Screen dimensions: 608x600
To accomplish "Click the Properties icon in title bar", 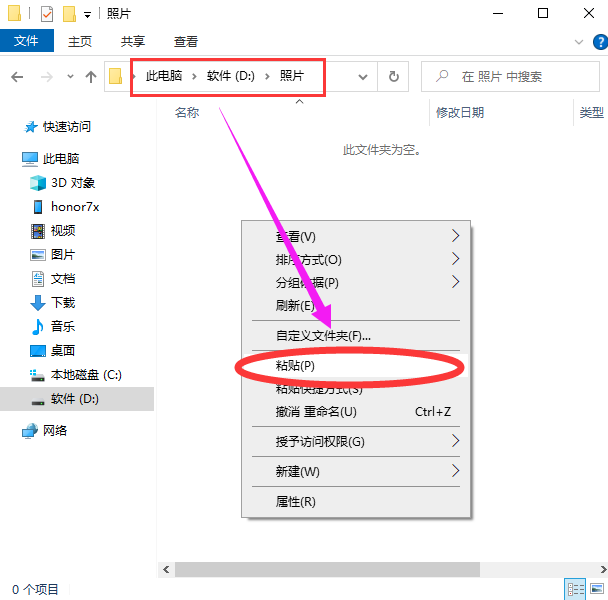I will [47, 14].
